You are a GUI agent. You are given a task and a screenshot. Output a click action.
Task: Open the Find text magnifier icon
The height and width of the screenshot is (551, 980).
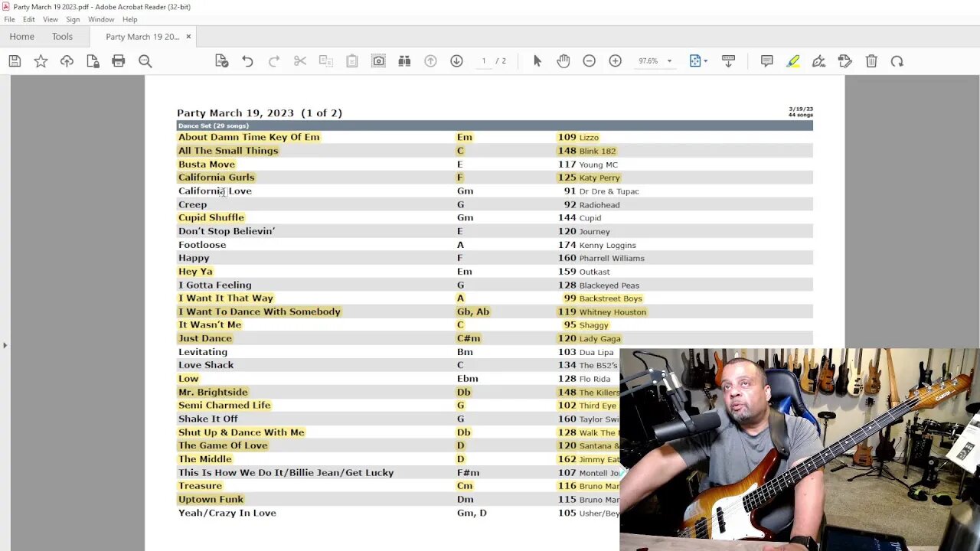click(x=145, y=61)
